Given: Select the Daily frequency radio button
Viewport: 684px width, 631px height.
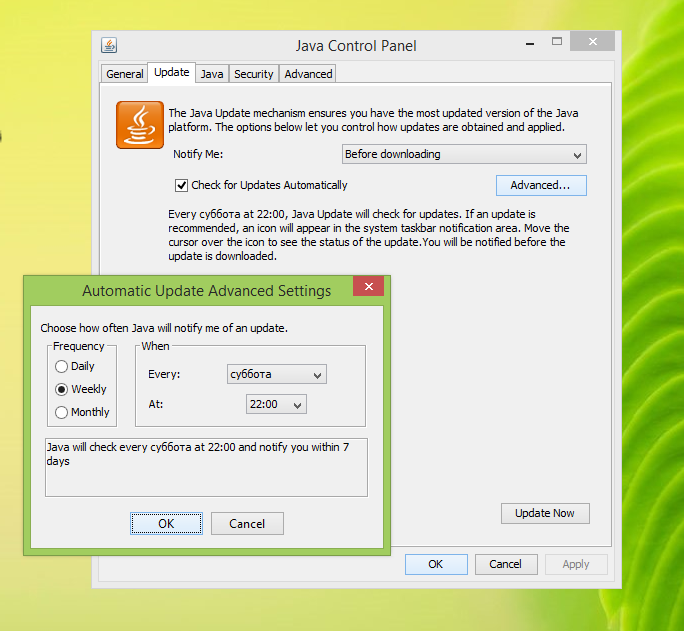Looking at the screenshot, I should pyautogui.click(x=62, y=366).
